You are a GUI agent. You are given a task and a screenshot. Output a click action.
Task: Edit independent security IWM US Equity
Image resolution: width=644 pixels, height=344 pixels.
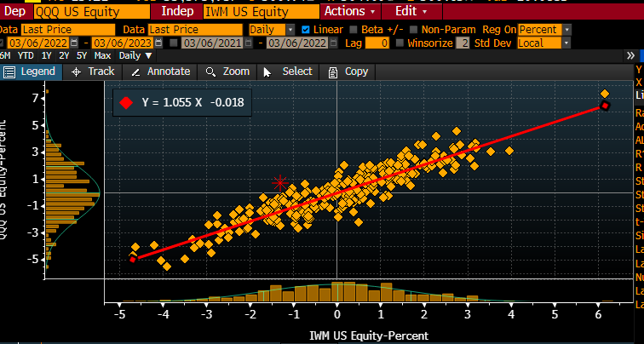point(262,11)
